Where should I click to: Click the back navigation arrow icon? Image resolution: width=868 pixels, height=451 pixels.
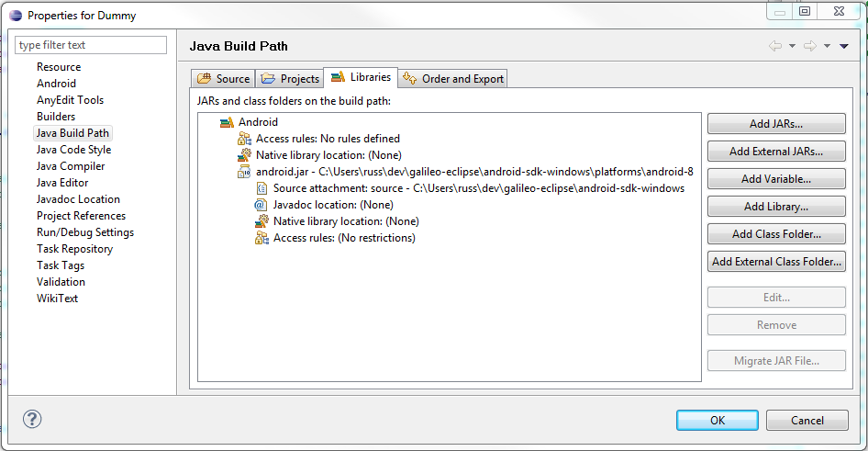(x=775, y=46)
